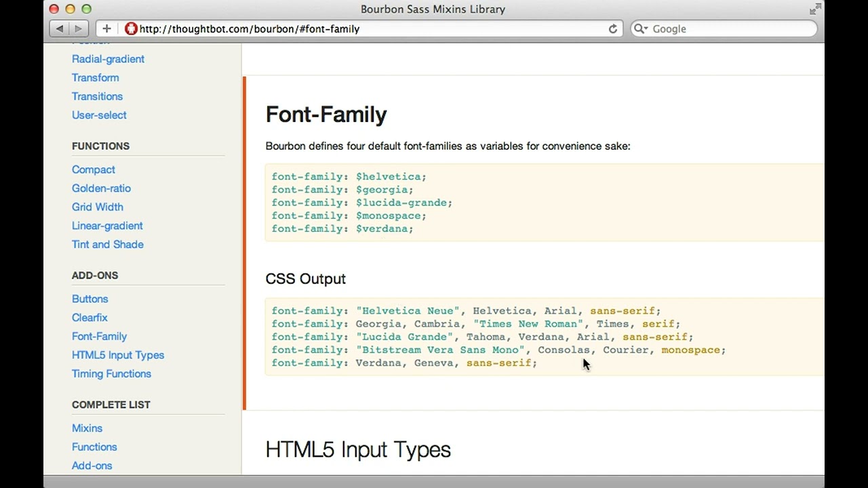Open the Transform sidebar link
868x488 pixels.
(x=95, y=78)
